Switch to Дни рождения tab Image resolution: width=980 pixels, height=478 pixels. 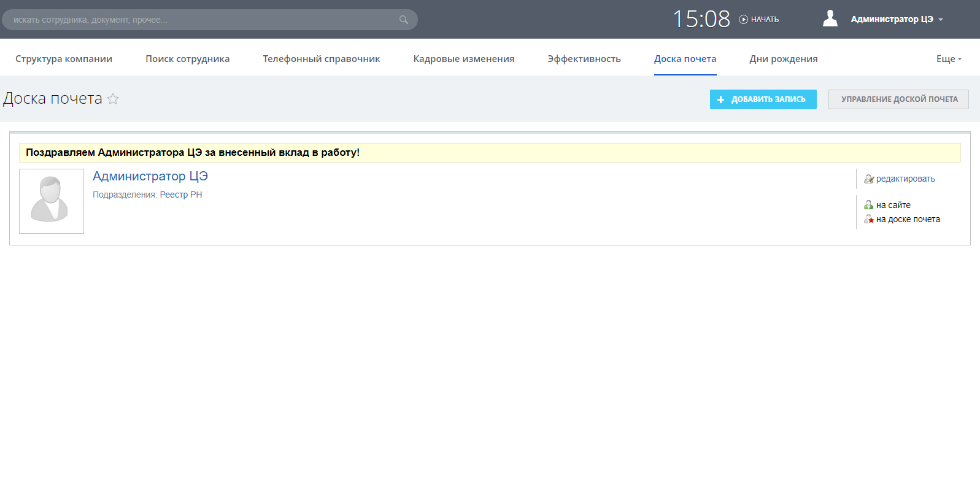tap(783, 59)
